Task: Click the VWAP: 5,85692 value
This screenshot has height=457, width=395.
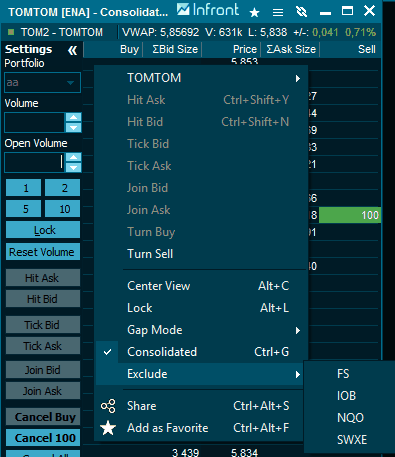Action: point(160,32)
